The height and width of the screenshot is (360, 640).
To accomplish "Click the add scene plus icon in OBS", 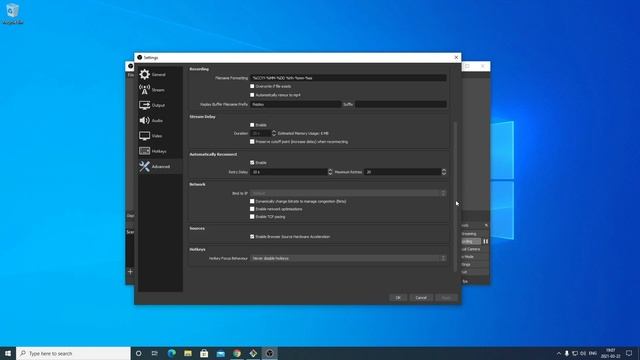I will (x=130, y=271).
